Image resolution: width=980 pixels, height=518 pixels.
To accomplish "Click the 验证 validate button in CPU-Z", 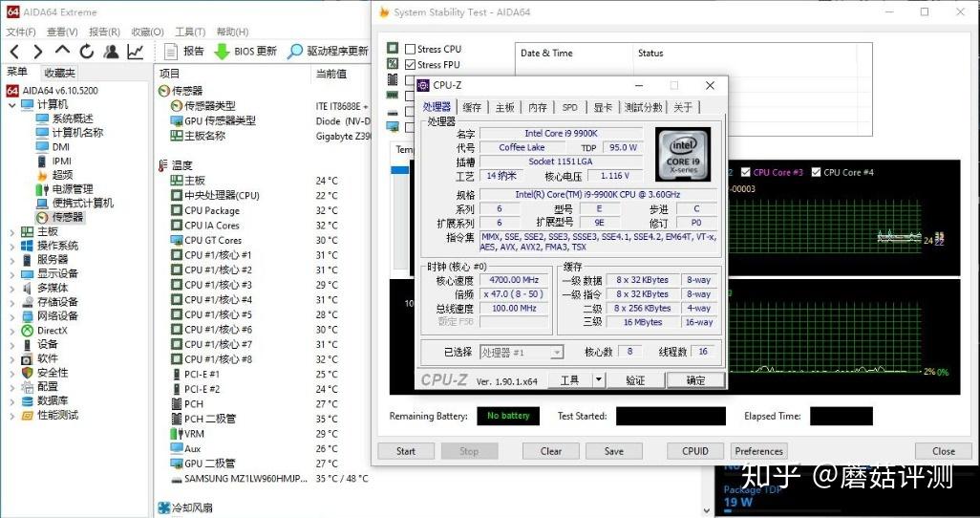I will (635, 379).
